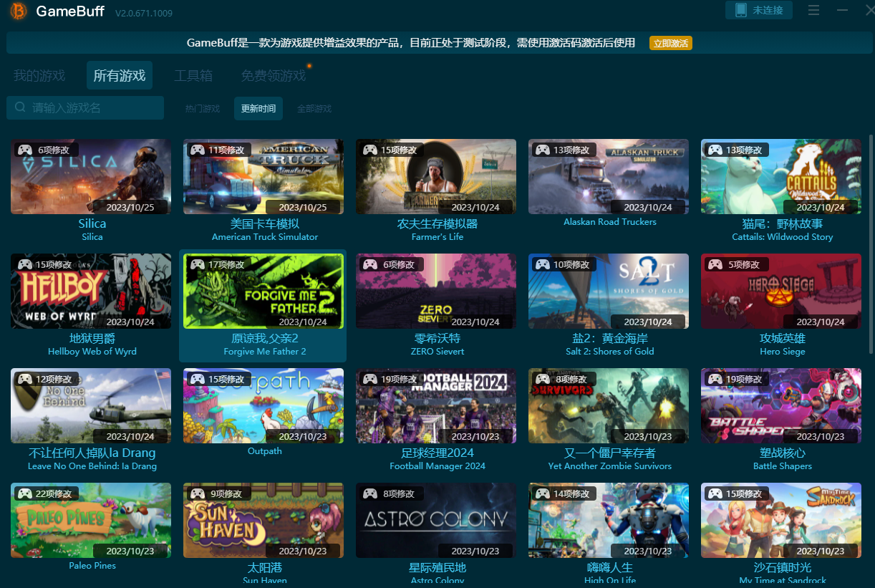Click the title 太阳港
Image resolution: width=875 pixels, height=588 pixels.
point(265,567)
